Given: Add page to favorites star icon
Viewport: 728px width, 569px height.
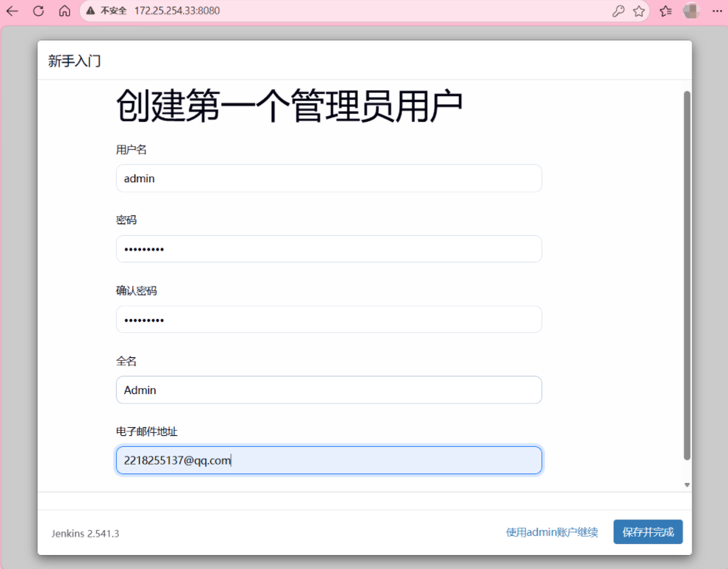Looking at the screenshot, I should (x=639, y=11).
